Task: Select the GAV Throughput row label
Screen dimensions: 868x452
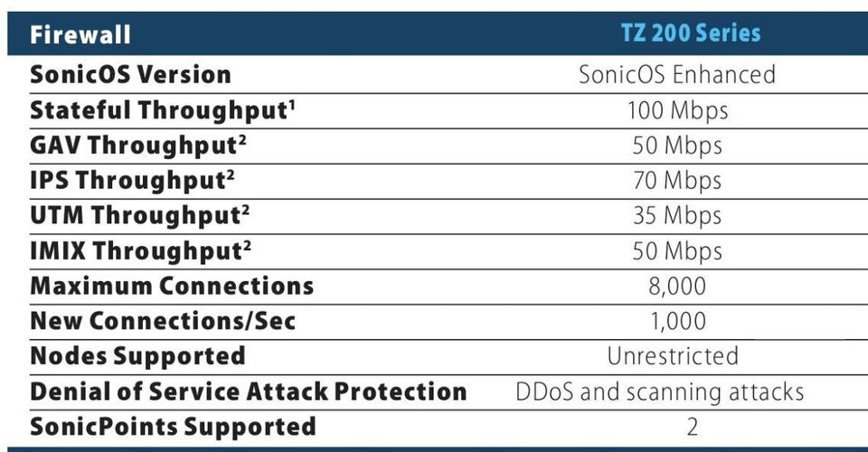Action: (138, 146)
